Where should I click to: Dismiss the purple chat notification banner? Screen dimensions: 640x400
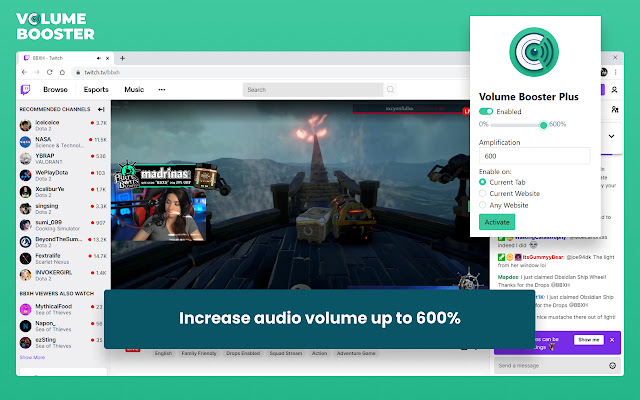(x=612, y=340)
